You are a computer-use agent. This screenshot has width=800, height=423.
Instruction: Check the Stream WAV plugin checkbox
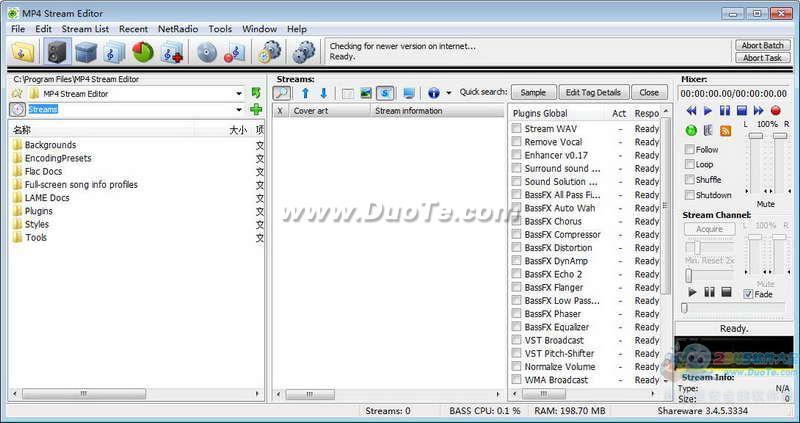pos(516,128)
